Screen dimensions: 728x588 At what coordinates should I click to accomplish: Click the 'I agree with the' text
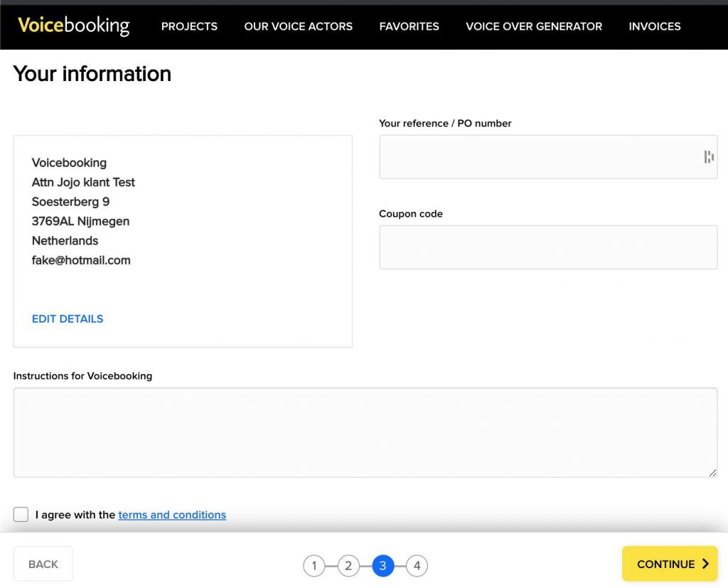pyautogui.click(x=75, y=515)
